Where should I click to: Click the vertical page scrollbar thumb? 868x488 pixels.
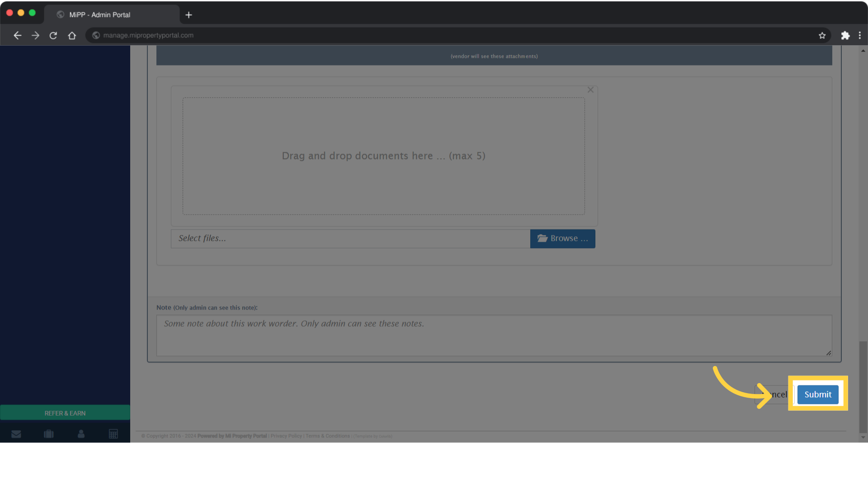coord(863,386)
